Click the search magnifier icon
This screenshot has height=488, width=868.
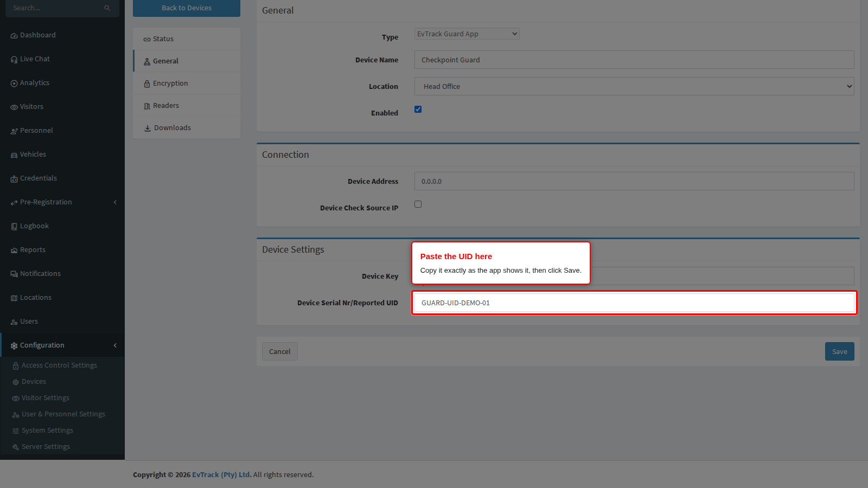point(107,8)
